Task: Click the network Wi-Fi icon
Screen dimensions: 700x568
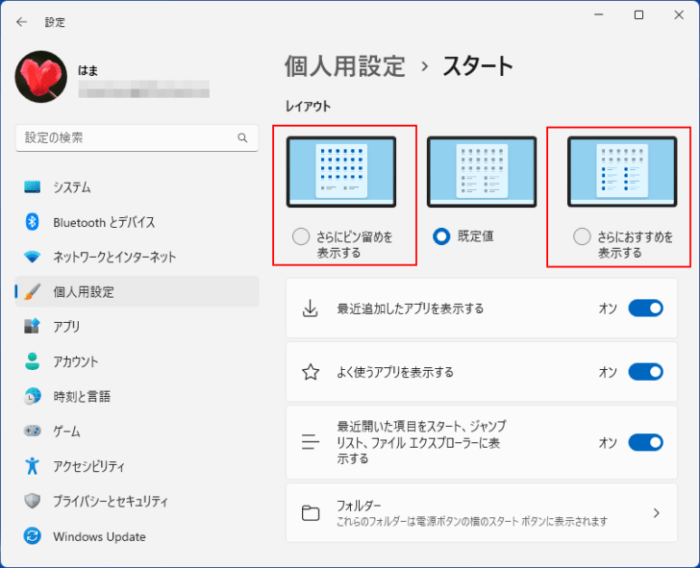Action: tap(32, 257)
